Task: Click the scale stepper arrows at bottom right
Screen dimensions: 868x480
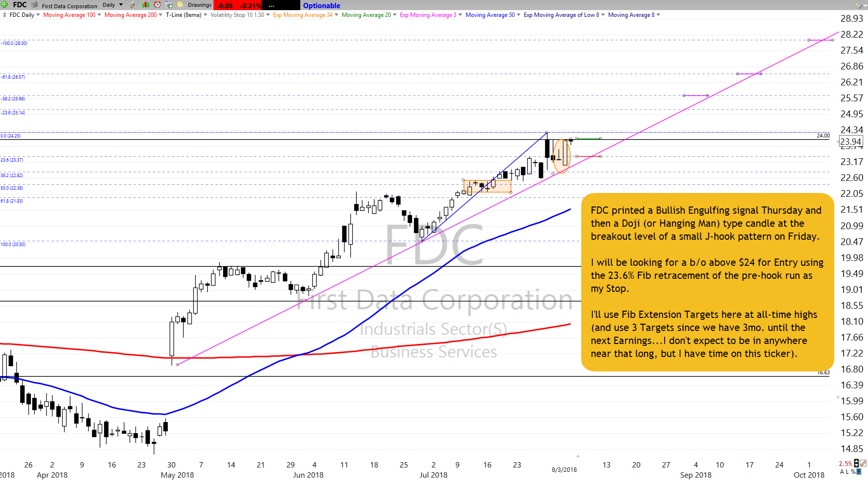Action: [x=856, y=463]
